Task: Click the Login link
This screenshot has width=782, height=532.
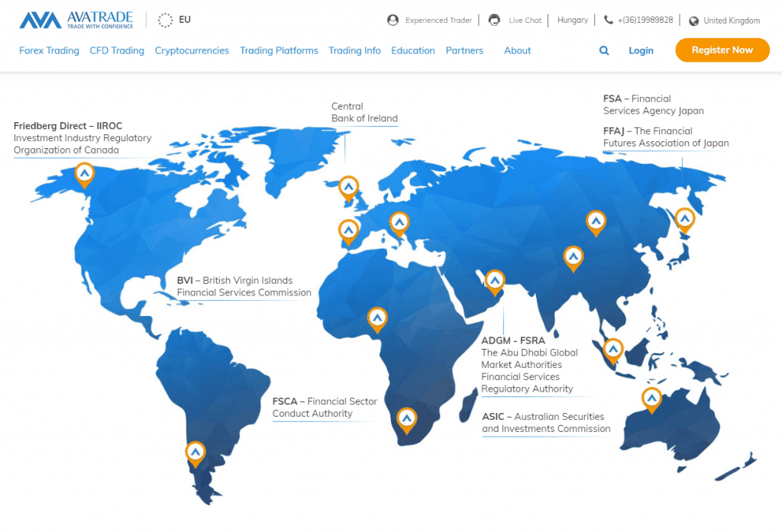Action: pyautogui.click(x=641, y=50)
